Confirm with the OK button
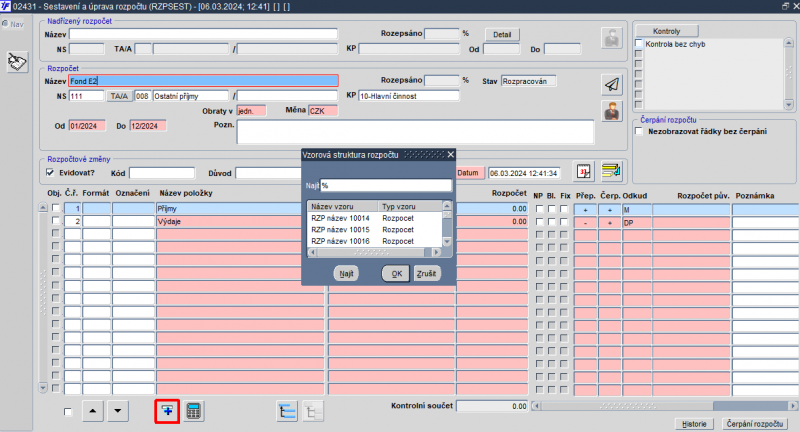 pyautogui.click(x=396, y=273)
